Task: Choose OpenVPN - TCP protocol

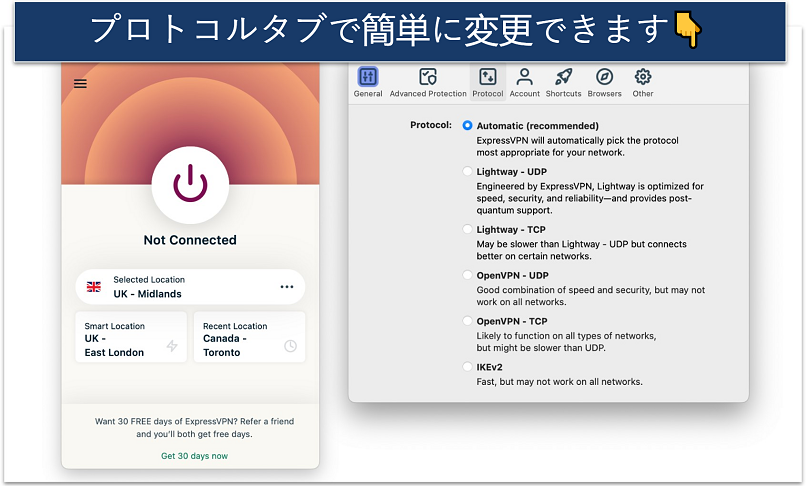Action: pyautogui.click(x=467, y=321)
